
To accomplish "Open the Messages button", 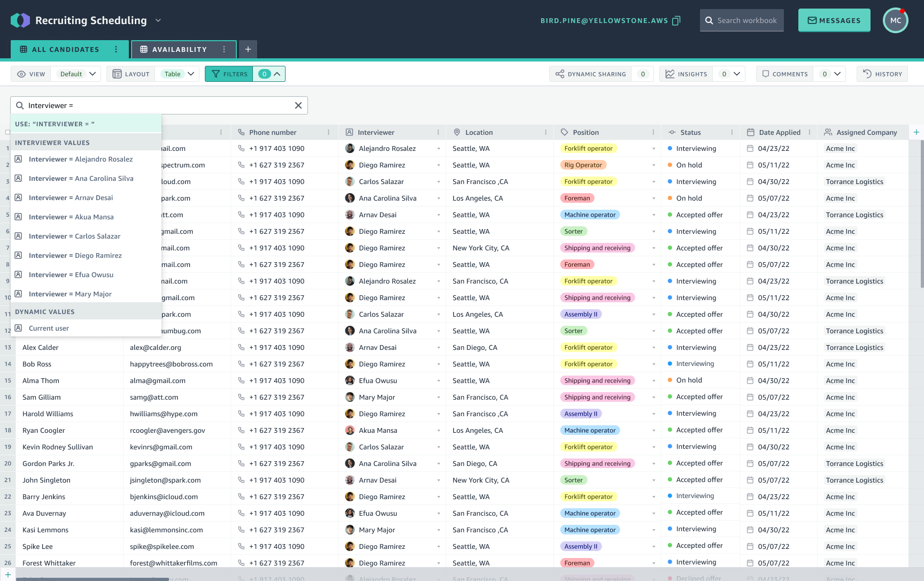I will pyautogui.click(x=834, y=21).
